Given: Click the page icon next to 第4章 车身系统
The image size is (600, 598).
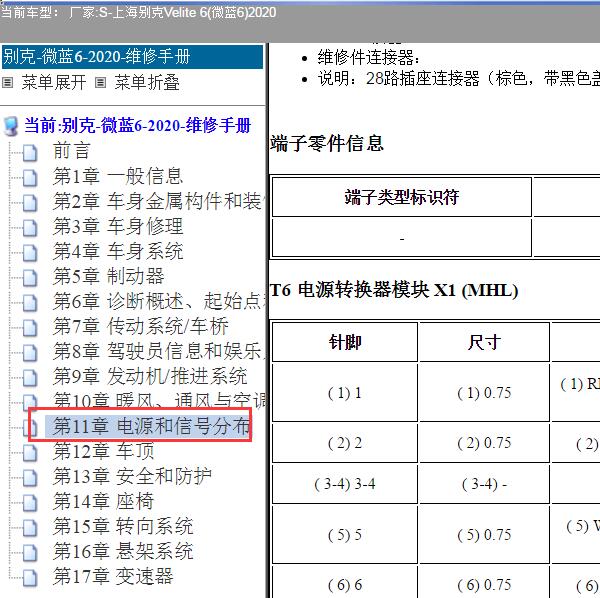Looking at the screenshot, I should [x=30, y=253].
